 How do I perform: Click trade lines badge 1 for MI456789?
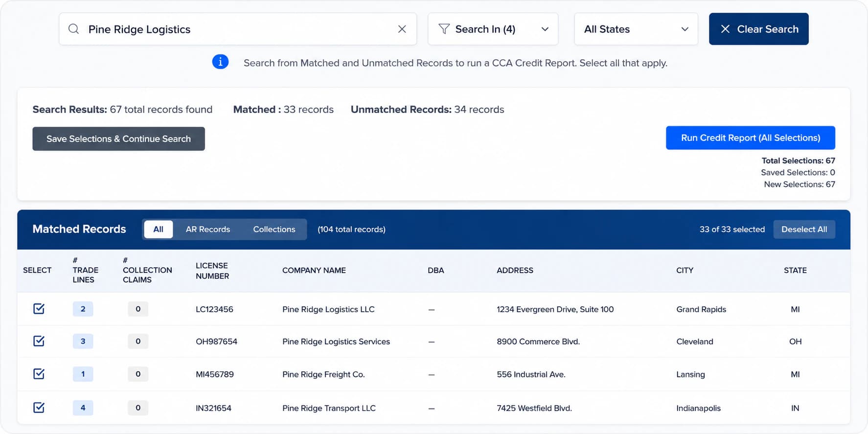tap(83, 374)
